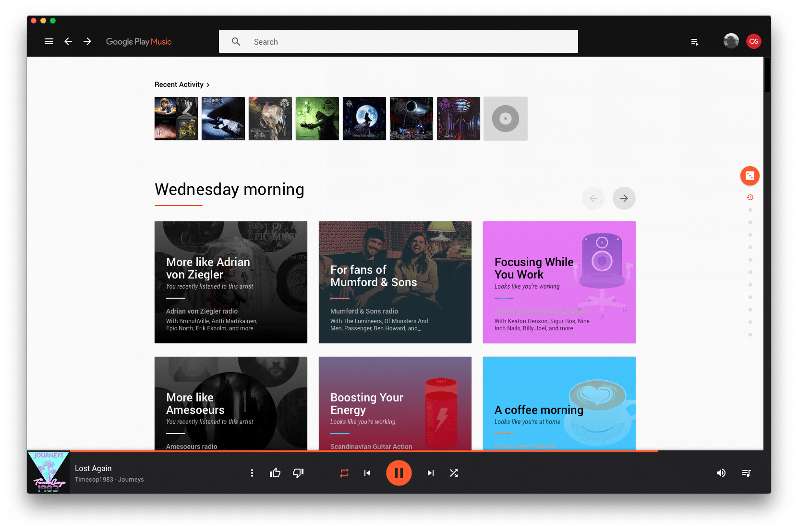Open For fans of Mumford & Sons card
This screenshot has height=532, width=798.
395,282
